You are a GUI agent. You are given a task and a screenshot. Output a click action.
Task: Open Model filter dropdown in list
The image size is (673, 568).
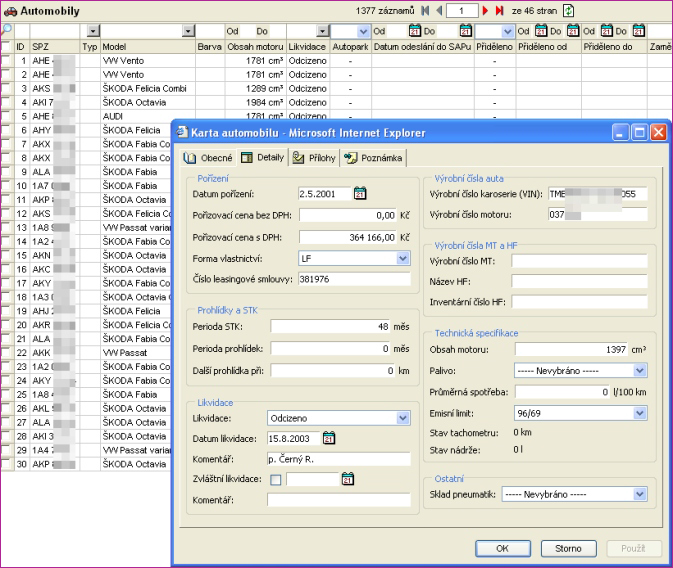[188, 31]
